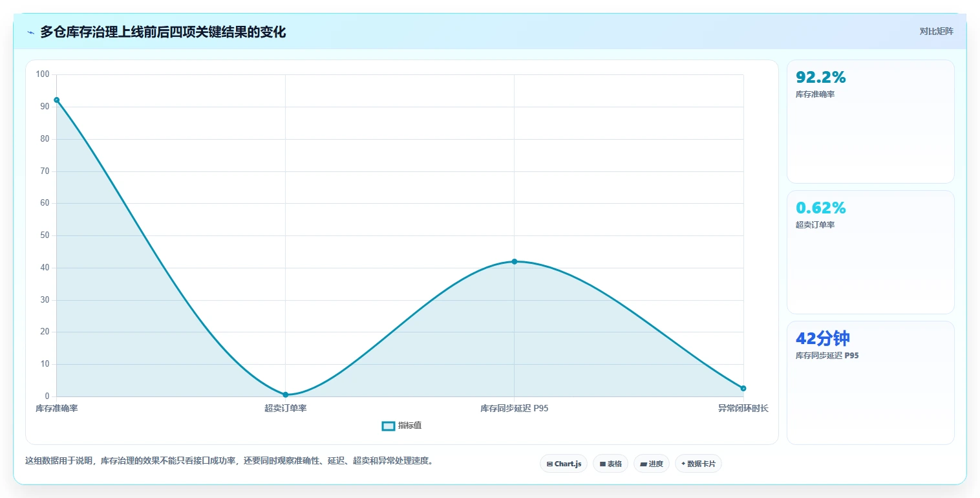Click the 数据卡片 tag button
The width and height of the screenshot is (980, 498).
698,464
